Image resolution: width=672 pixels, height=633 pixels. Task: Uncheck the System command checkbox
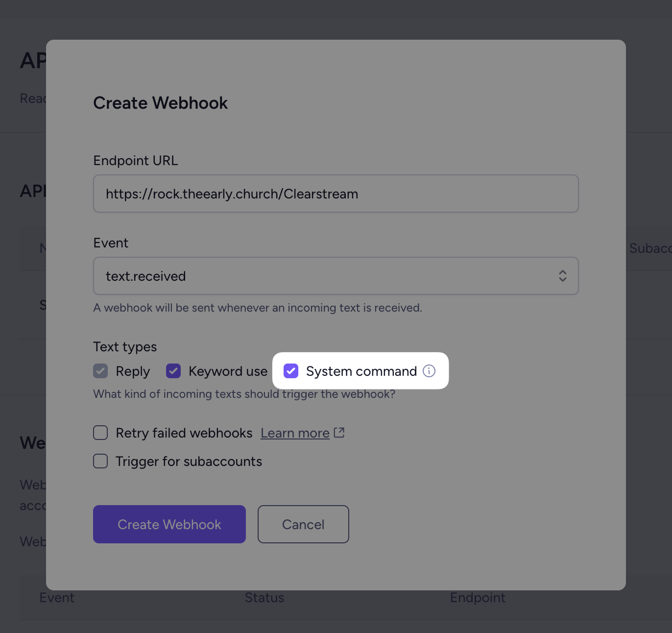click(x=291, y=371)
